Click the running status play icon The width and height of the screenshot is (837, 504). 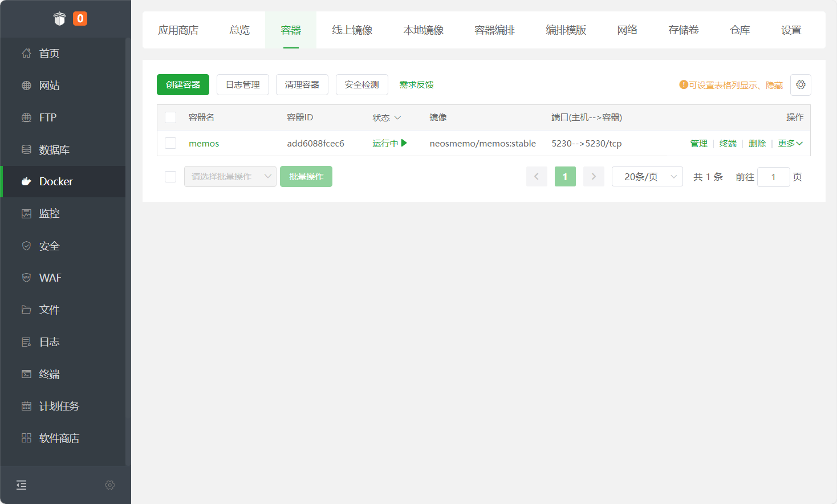click(x=404, y=143)
